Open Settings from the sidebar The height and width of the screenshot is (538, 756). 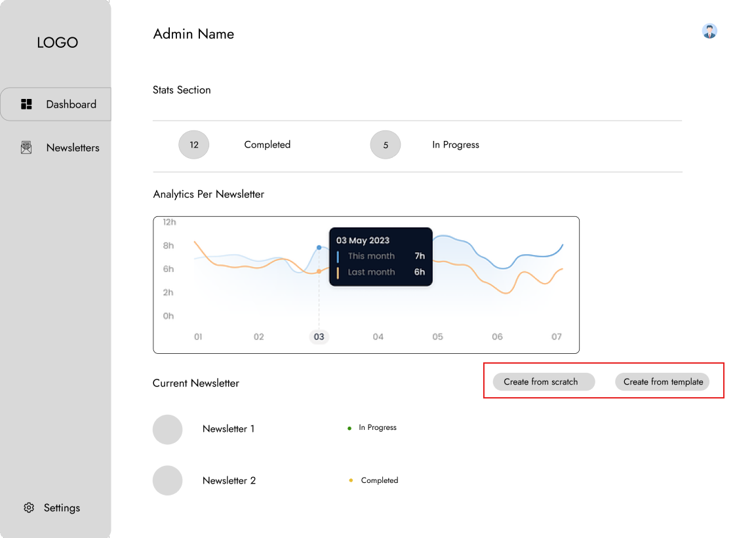[62, 508]
